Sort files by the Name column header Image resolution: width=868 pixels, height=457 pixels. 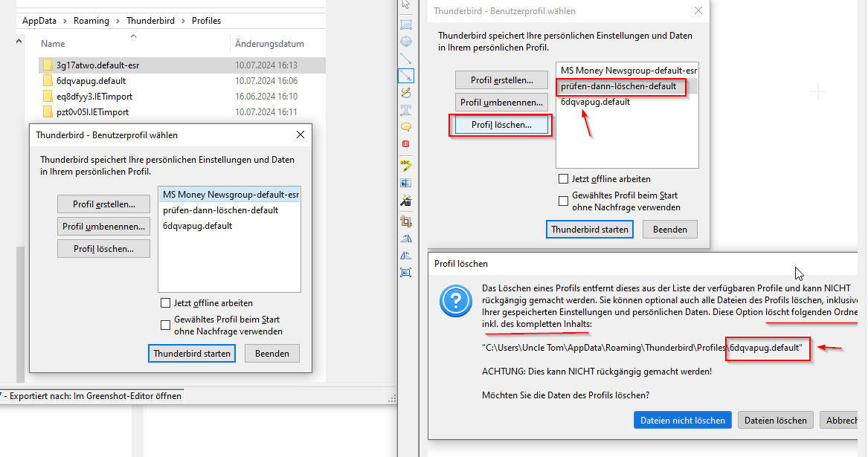click(53, 44)
